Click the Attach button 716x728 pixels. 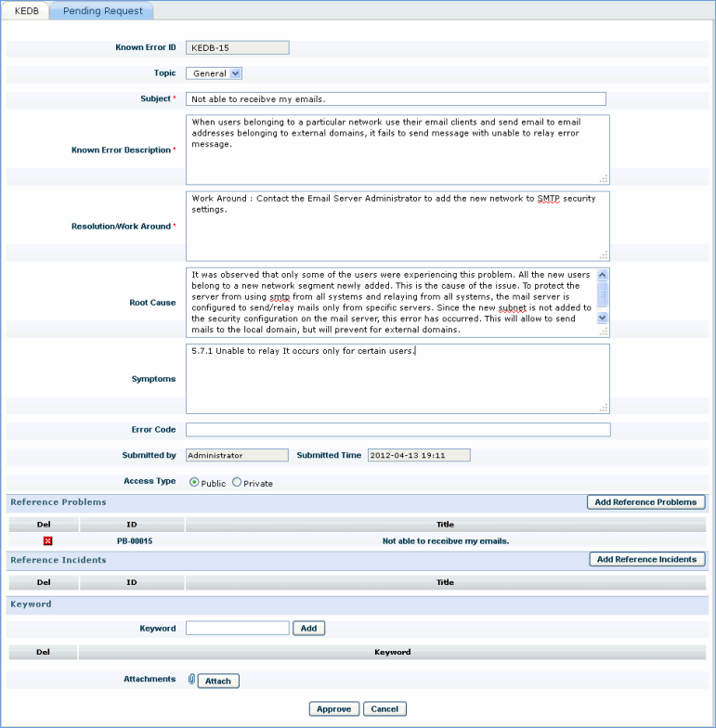pos(218,682)
